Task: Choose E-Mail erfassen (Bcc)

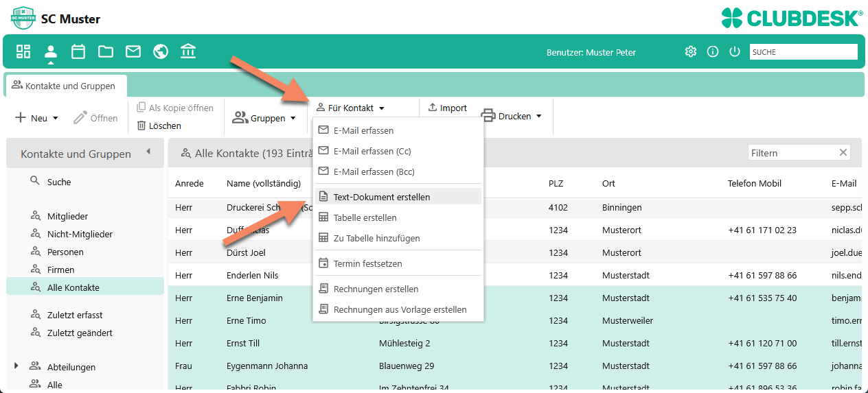Action: 398,171
